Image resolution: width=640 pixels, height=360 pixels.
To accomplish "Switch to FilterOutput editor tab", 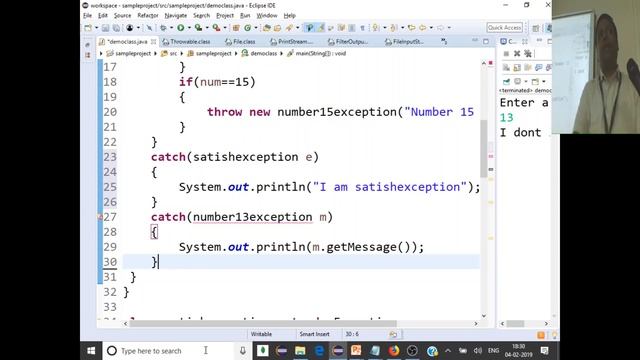I will tap(348, 41).
